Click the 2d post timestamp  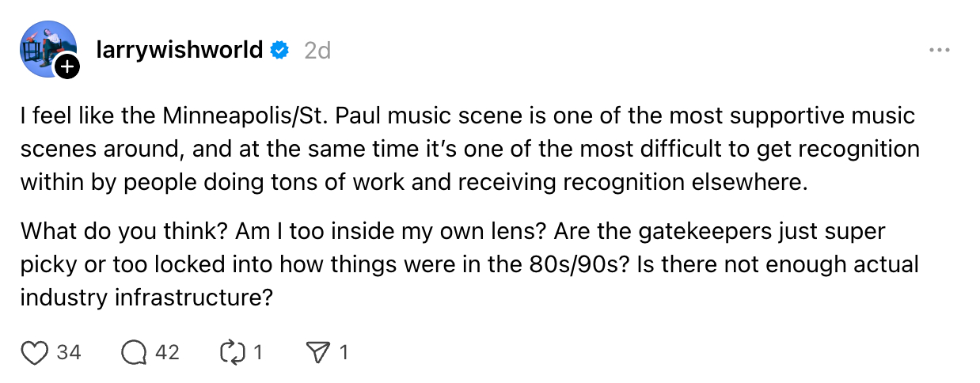tap(317, 51)
